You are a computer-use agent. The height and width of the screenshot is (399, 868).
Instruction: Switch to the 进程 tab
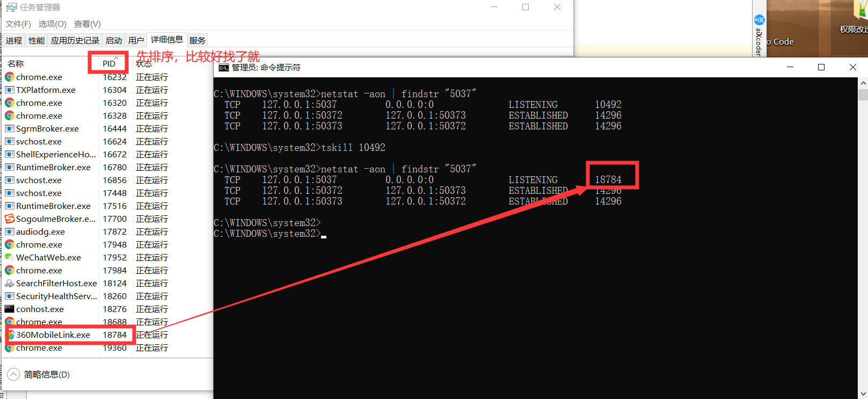coord(14,40)
